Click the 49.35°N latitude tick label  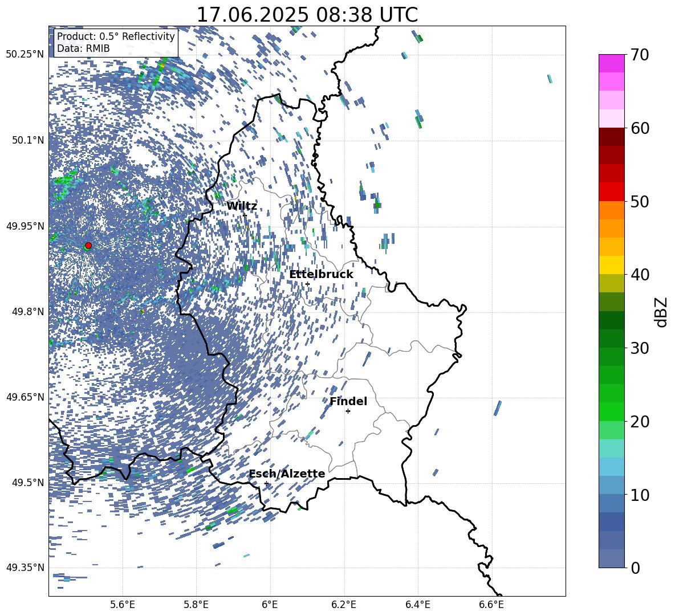point(25,568)
